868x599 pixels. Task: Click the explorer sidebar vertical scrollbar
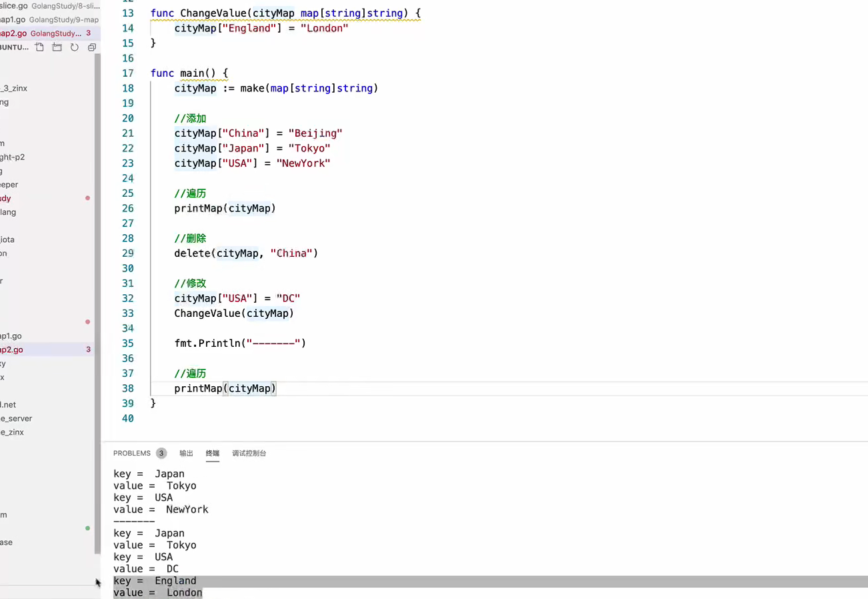pyautogui.click(x=97, y=300)
